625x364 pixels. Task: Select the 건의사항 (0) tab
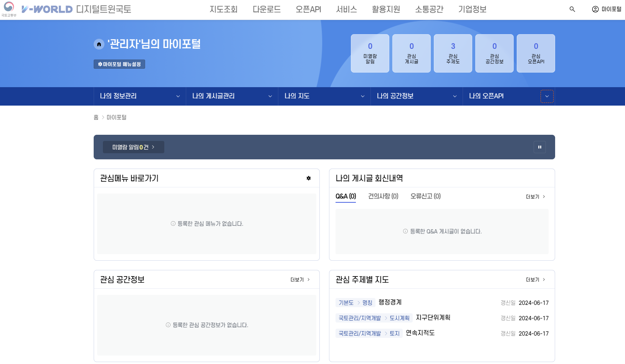pyautogui.click(x=383, y=196)
